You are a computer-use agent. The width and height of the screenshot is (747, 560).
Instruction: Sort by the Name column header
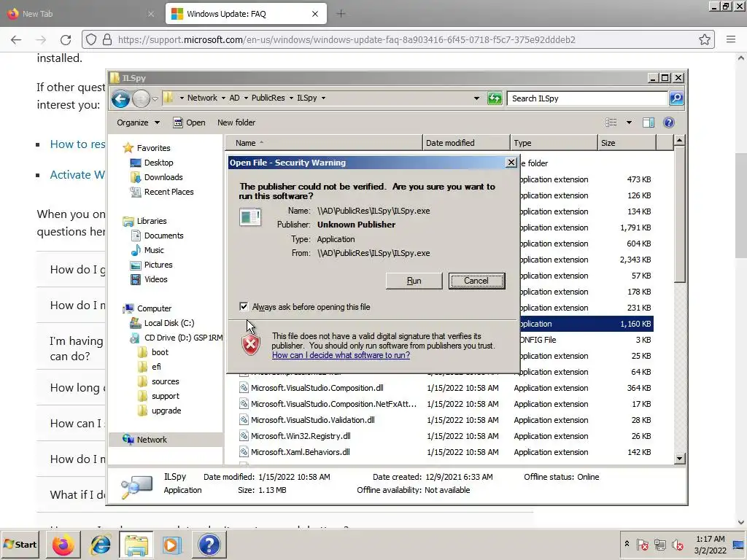pos(324,143)
